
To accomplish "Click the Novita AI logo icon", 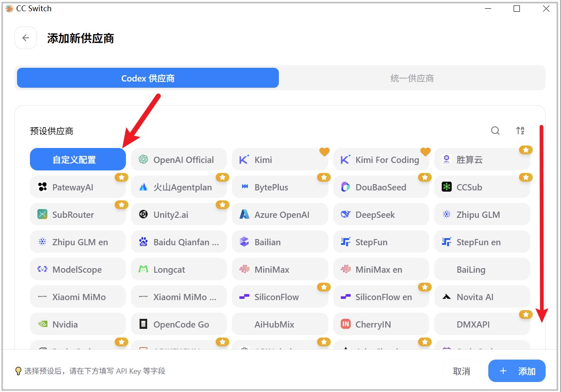I will click(447, 297).
